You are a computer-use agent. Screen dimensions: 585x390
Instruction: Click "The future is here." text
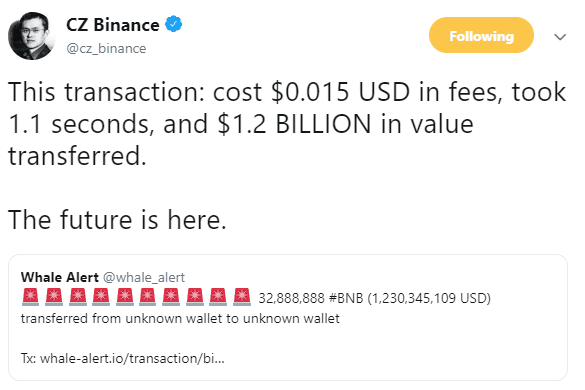coord(117,219)
